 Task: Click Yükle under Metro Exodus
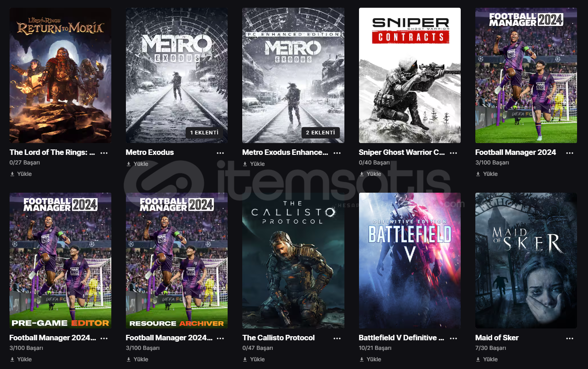(x=141, y=164)
